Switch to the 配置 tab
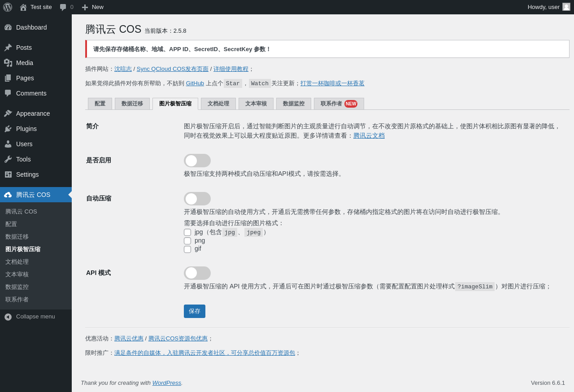Screen dimensions: 574x392 tap(100, 104)
